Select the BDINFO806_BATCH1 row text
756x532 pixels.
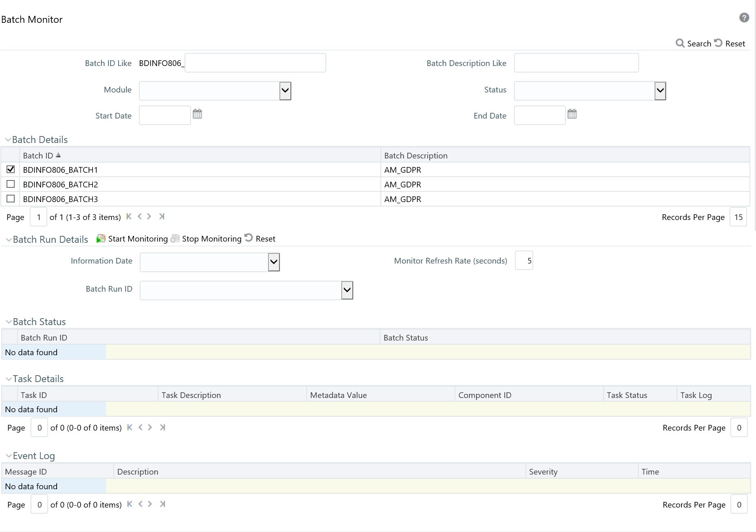click(x=60, y=170)
